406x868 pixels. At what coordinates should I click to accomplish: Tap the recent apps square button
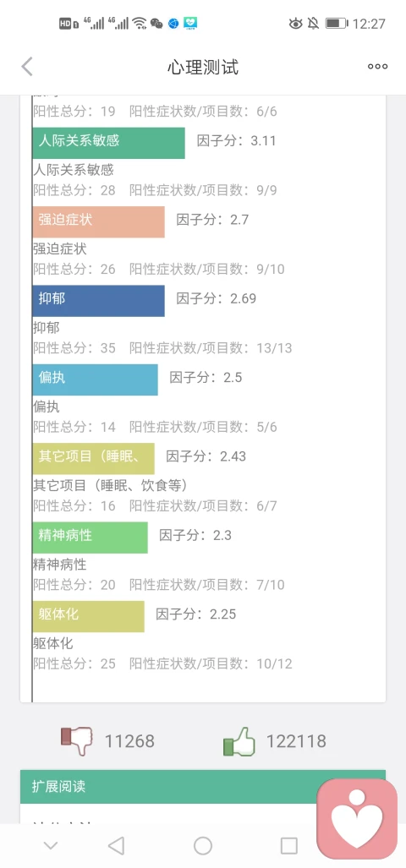click(x=289, y=845)
